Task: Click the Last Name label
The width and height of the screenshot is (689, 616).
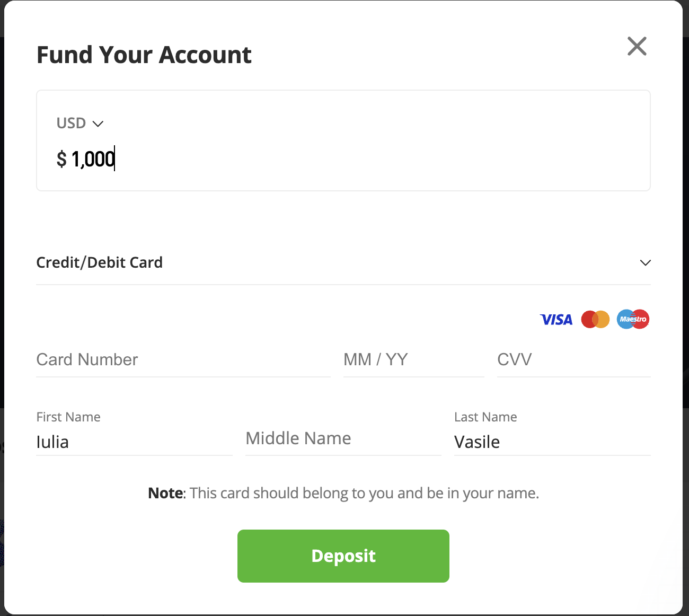Action: click(x=485, y=417)
